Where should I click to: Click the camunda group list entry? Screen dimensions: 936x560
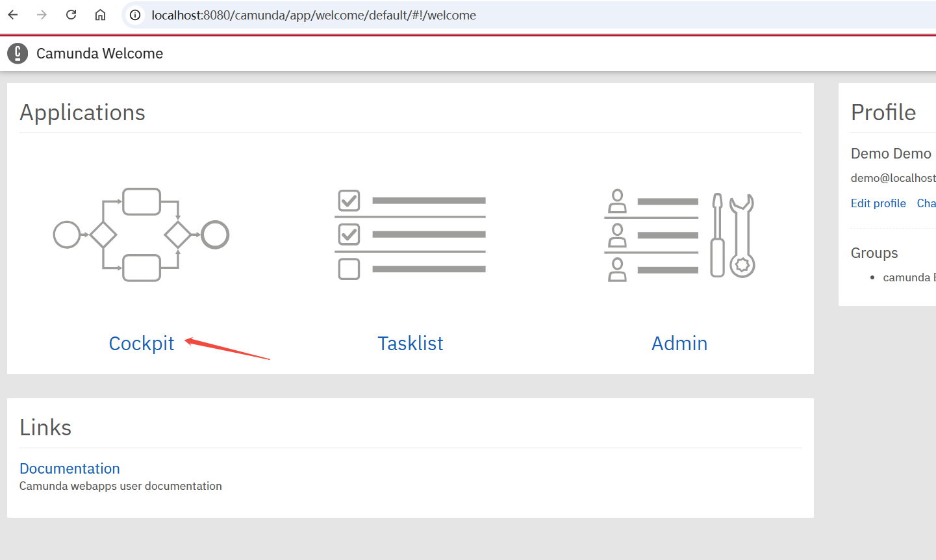click(908, 277)
